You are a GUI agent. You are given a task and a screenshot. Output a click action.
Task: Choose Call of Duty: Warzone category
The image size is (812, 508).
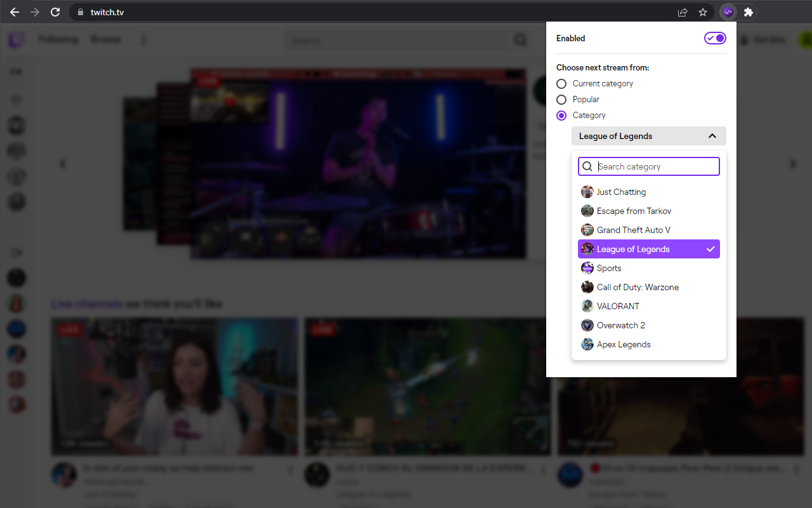(x=649, y=287)
